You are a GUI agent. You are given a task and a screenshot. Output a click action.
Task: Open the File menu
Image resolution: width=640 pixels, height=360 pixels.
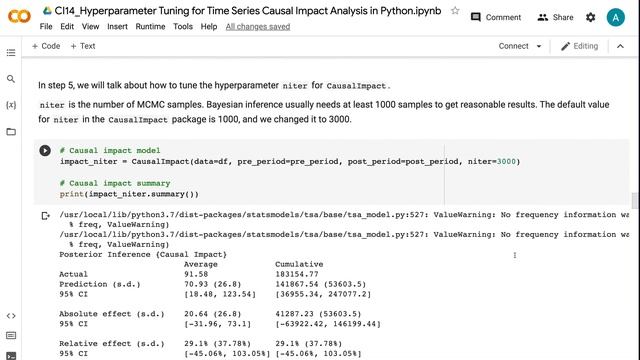(x=46, y=27)
